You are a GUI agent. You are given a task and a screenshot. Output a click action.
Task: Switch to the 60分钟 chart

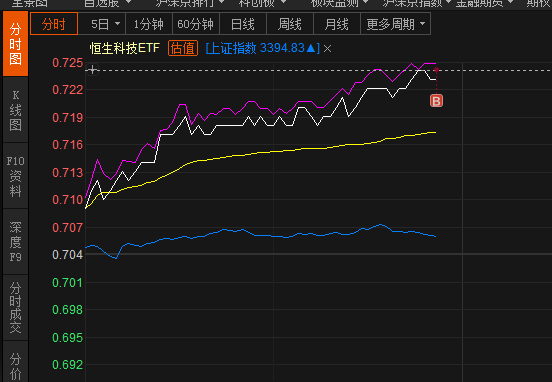[195, 24]
